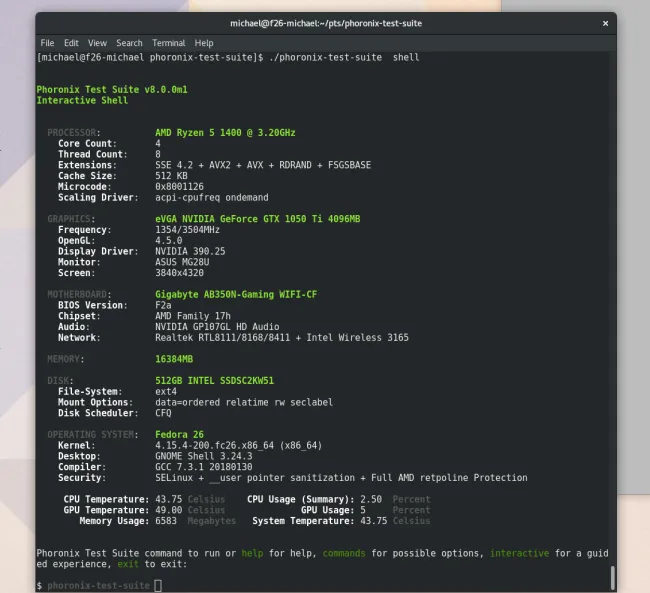Click 'NVIDIA GP107GL HD Audio' value
This screenshot has height=593, width=650.
217,327
